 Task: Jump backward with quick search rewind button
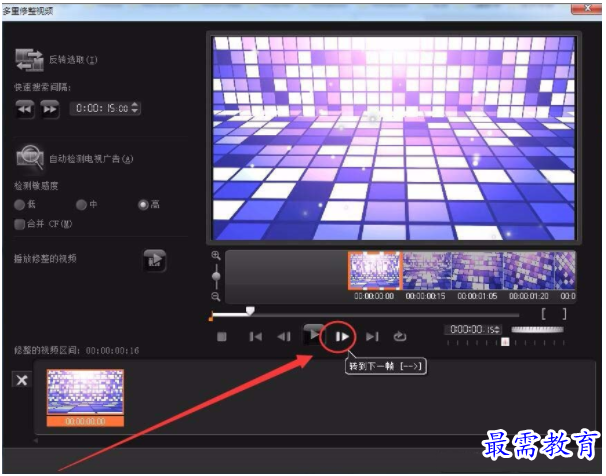coord(25,109)
